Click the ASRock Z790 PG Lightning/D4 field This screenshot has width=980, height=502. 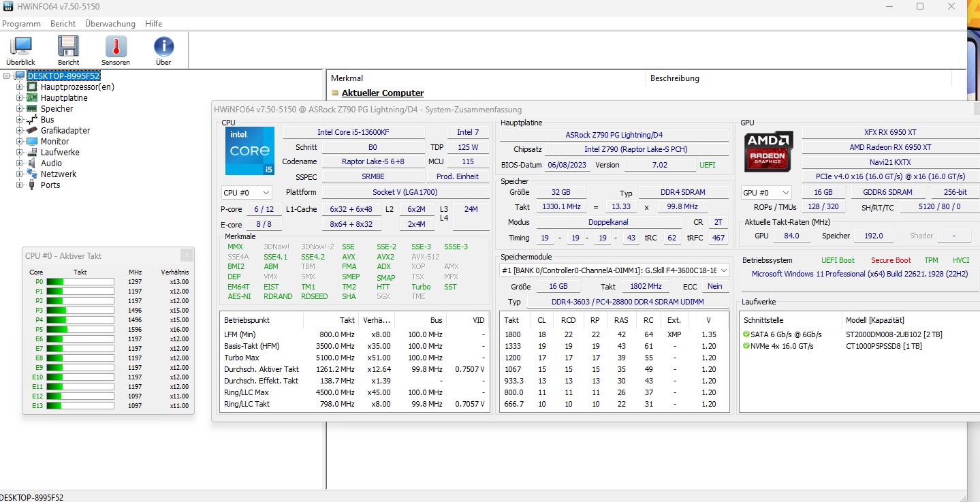coord(614,135)
